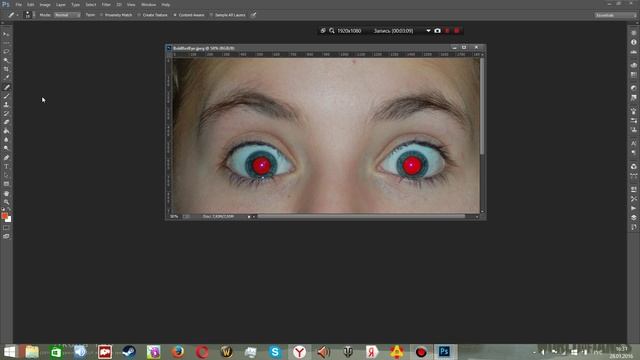The height and width of the screenshot is (360, 640).
Task: Open the Edit menu
Action: 31,4
